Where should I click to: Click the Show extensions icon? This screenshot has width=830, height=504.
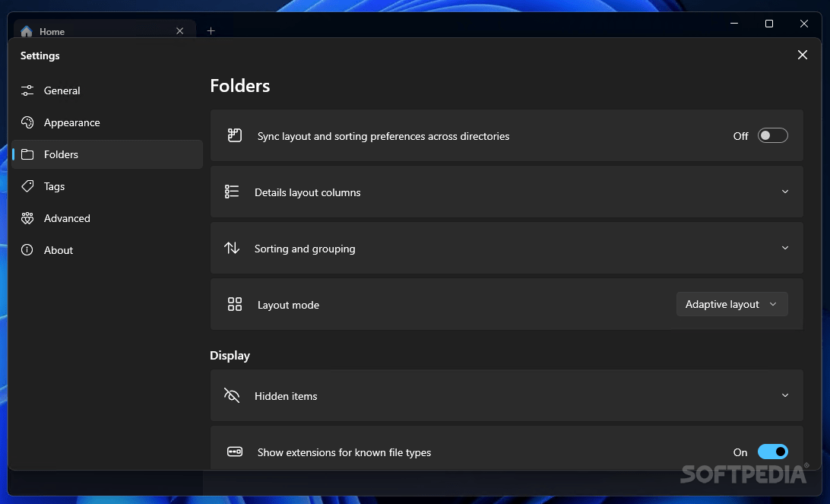click(235, 452)
